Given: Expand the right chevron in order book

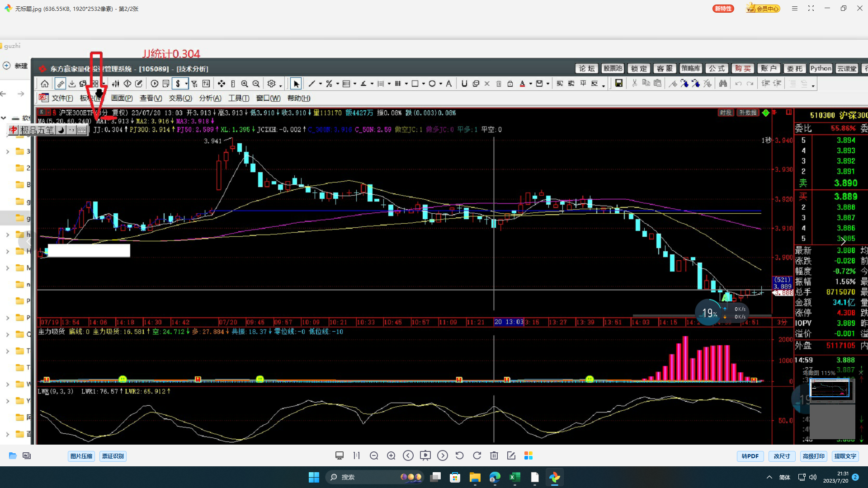Looking at the screenshot, I should [843, 241].
